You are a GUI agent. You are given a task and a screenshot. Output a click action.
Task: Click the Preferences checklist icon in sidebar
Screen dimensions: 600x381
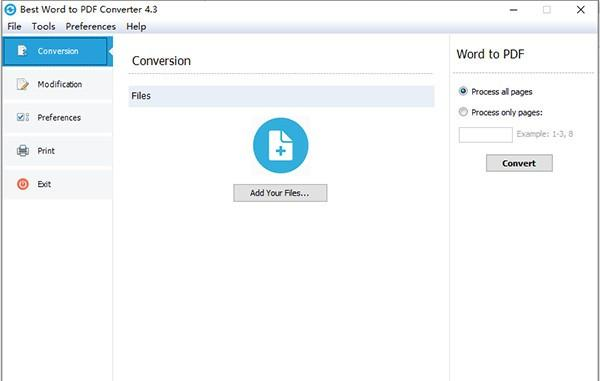point(23,117)
